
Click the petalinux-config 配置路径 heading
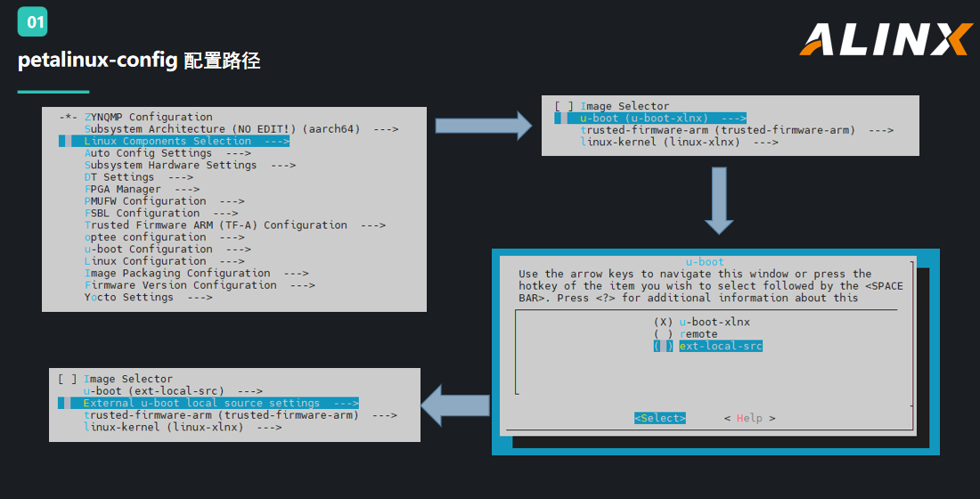point(139,60)
